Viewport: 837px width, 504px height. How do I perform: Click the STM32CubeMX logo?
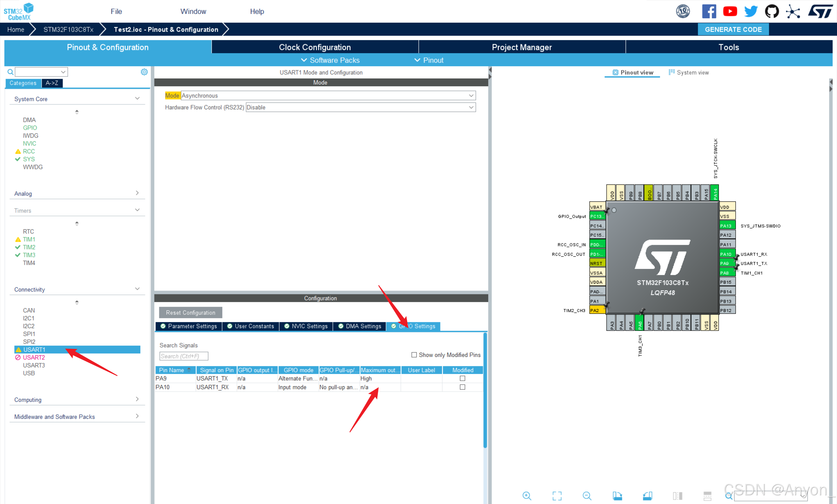pos(19,11)
